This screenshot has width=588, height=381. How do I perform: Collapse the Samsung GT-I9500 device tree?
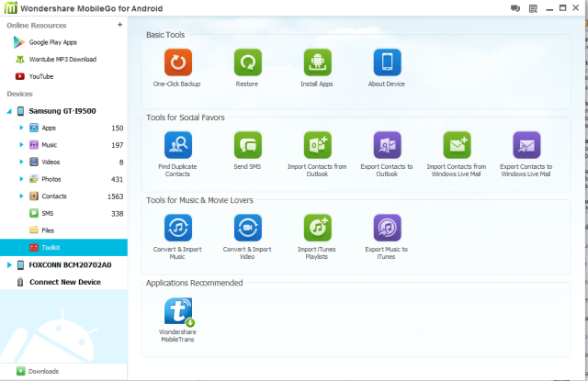point(9,111)
